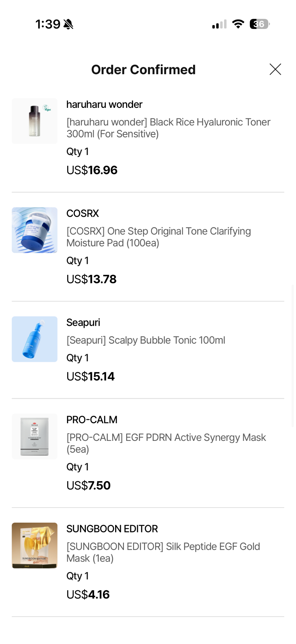296x644 pixels.
Task: Open the haruharu wonder toner thumbnail
Action: point(35,121)
